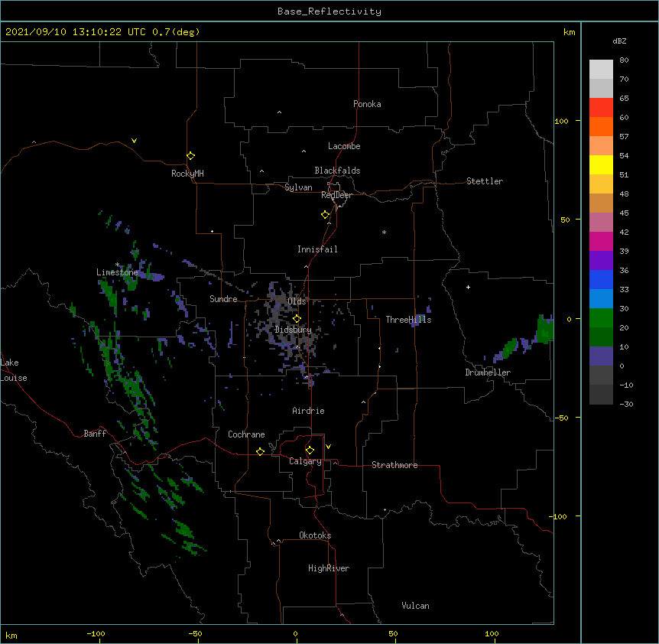Screen dimensions: 659x644
Task: Click the Calgary city label
Action: [x=306, y=461]
